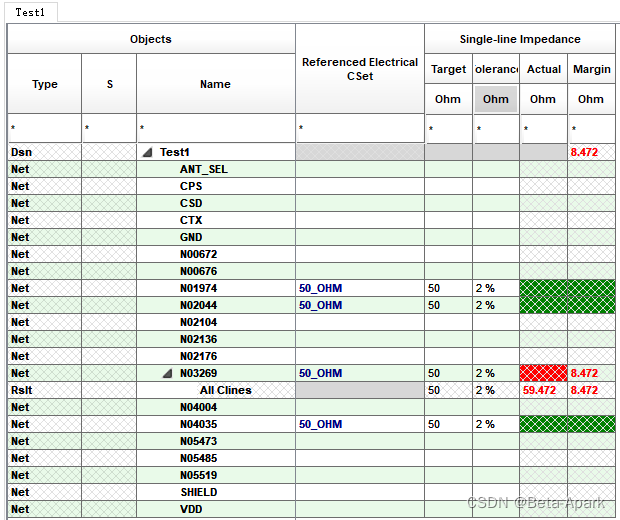This screenshot has width=620, height=520.
Task: Select the green Actual cell for N02044
Action: point(543,305)
